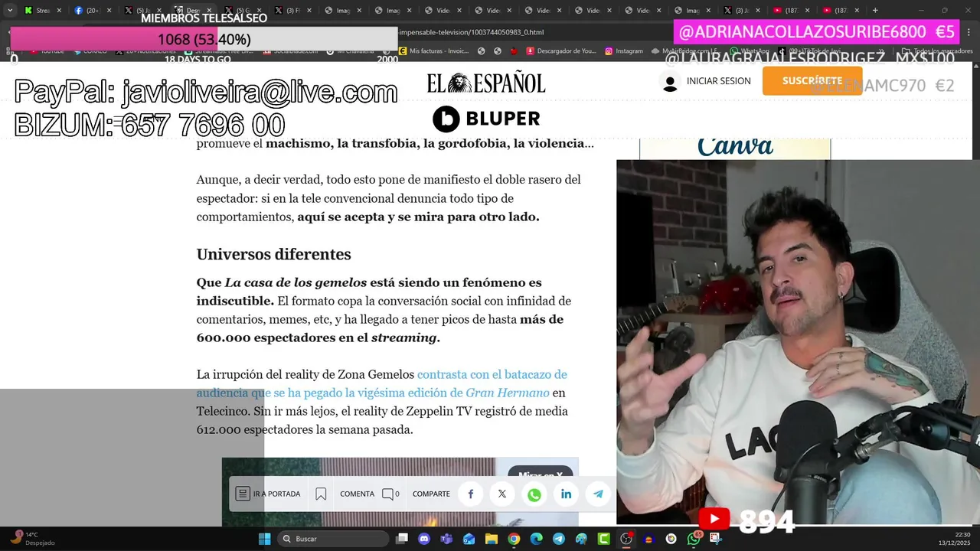Click the YouTube viewer count icon
The width and height of the screenshot is (980, 551).
714,520
